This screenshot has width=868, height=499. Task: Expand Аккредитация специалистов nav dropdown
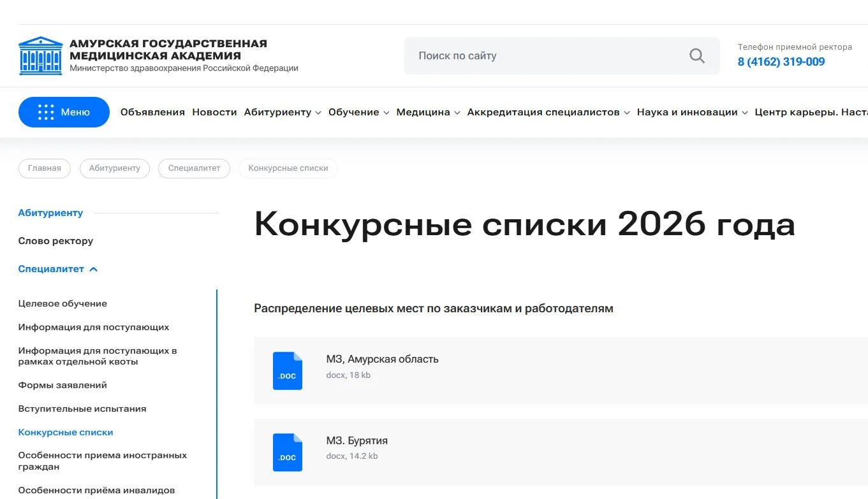pos(548,112)
